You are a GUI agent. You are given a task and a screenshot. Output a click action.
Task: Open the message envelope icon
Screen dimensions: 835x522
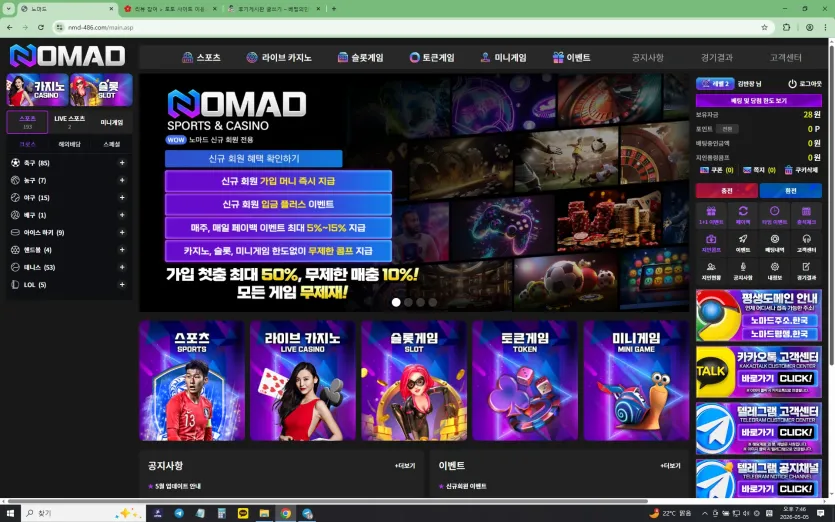tap(747, 170)
